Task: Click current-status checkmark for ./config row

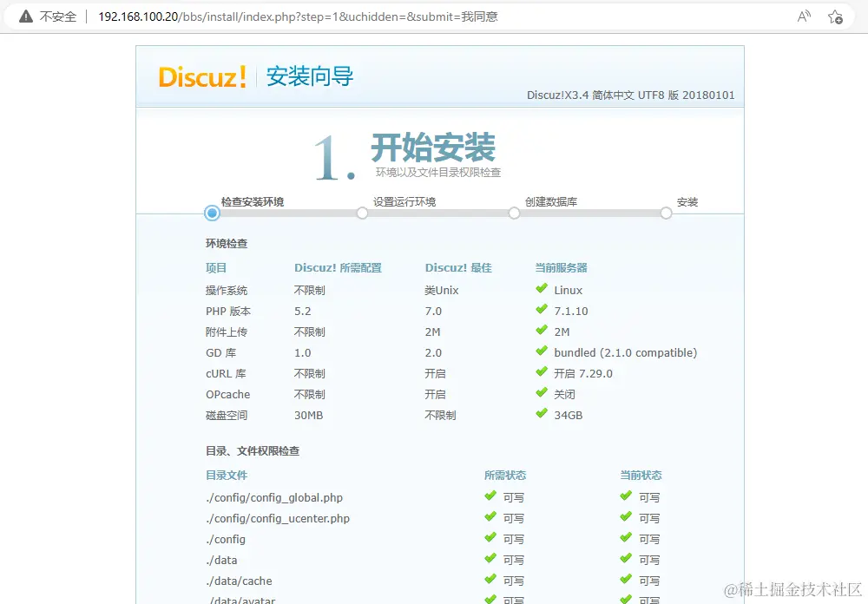Action: (626, 537)
